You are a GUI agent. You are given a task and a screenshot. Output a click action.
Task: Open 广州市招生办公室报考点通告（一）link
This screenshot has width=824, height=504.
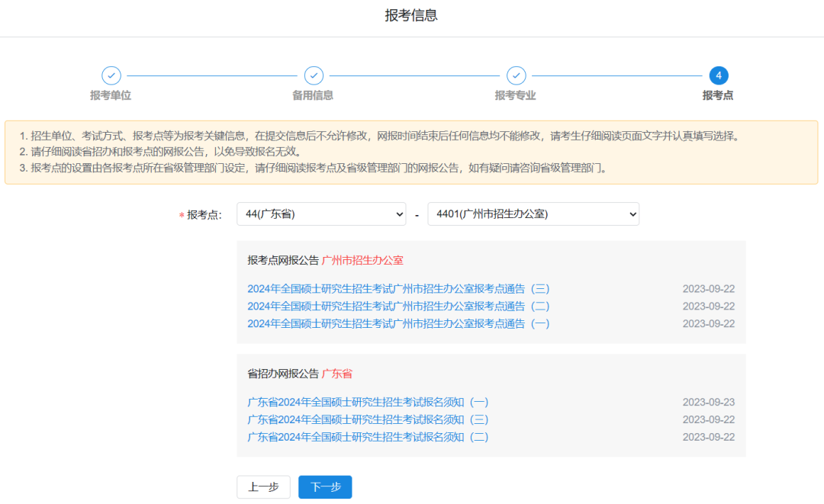tap(398, 324)
